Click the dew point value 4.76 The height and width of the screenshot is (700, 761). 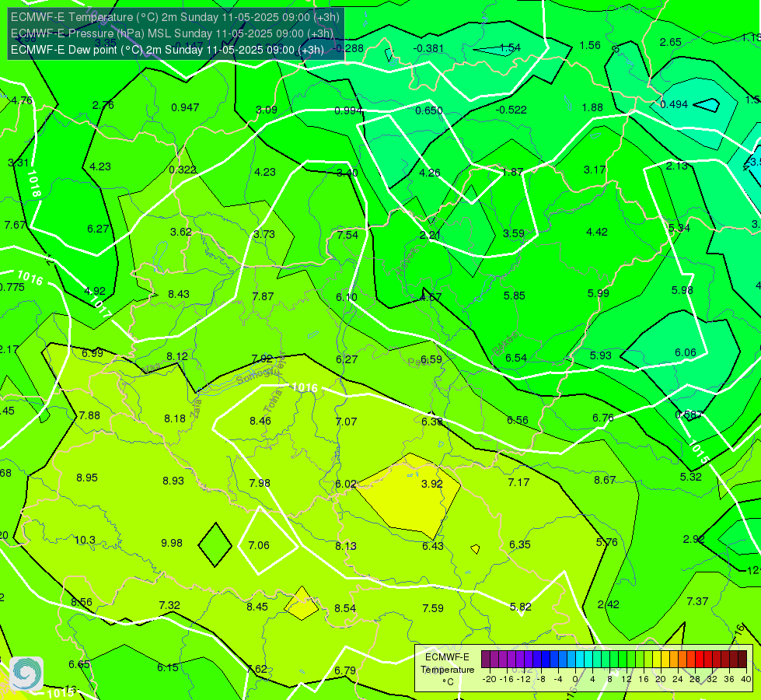tap(22, 100)
